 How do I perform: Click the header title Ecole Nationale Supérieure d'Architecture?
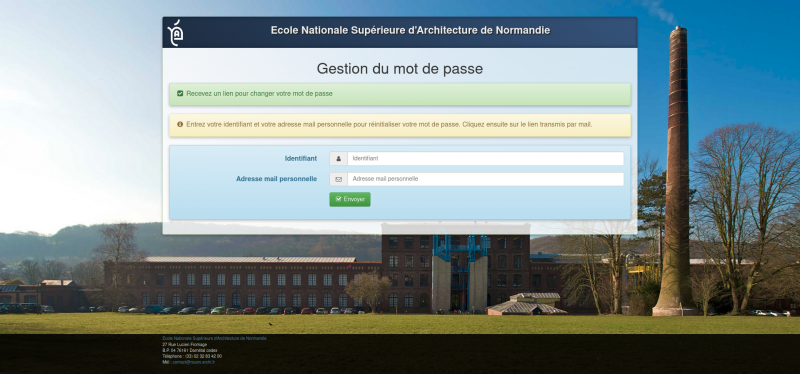pos(410,30)
